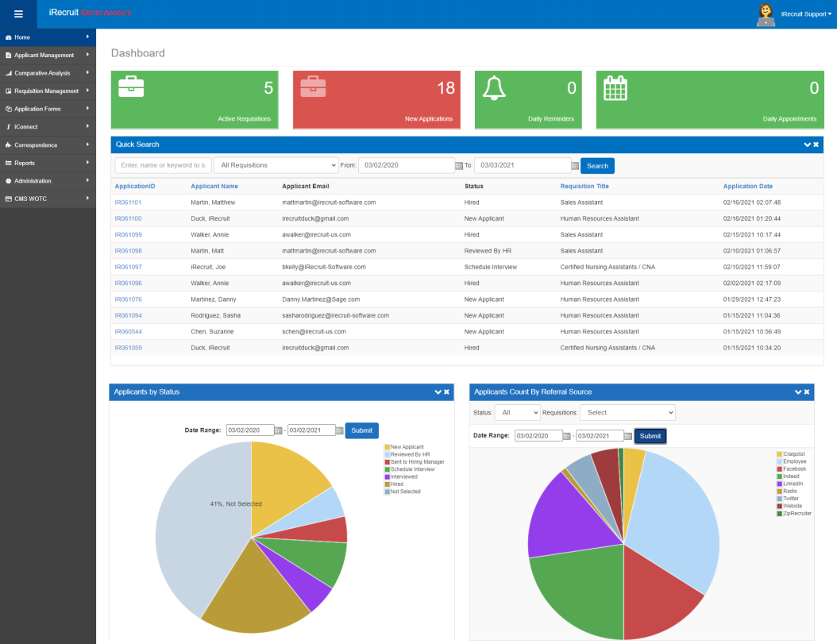
Task: Open the Quick Search From date calendar icon
Action: pyautogui.click(x=459, y=165)
